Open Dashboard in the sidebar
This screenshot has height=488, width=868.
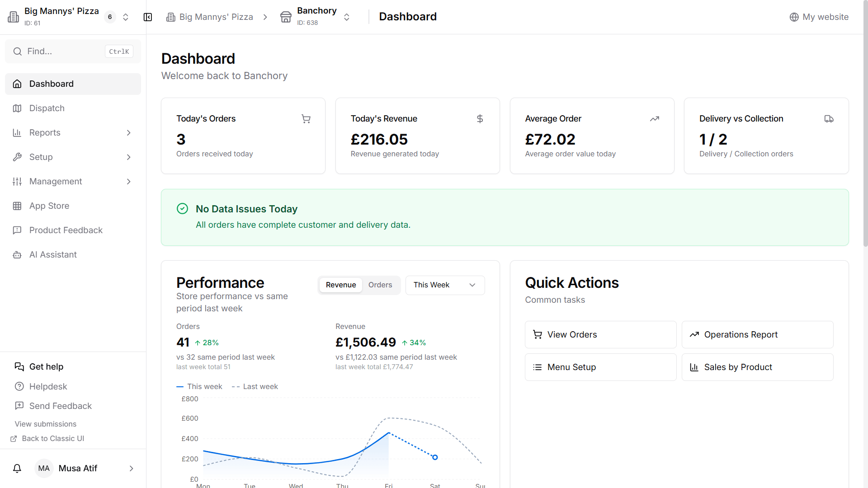pos(73,84)
